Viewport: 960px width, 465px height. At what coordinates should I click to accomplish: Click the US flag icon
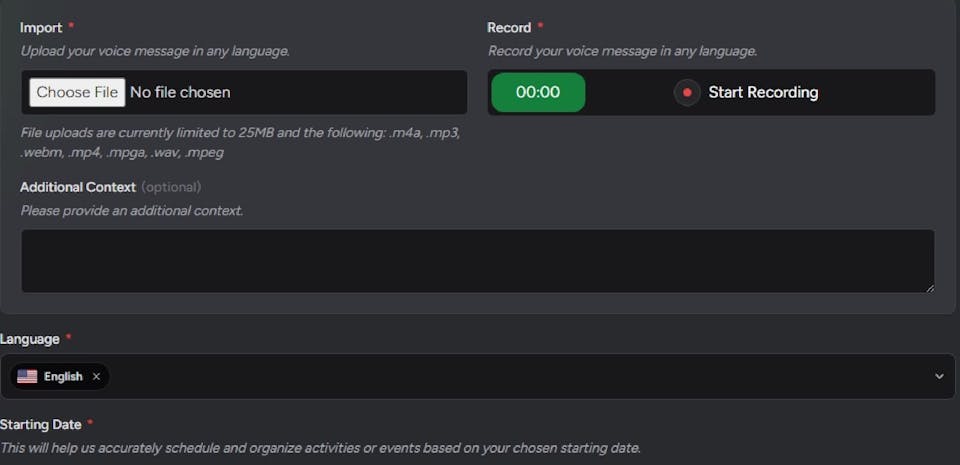pyautogui.click(x=27, y=377)
